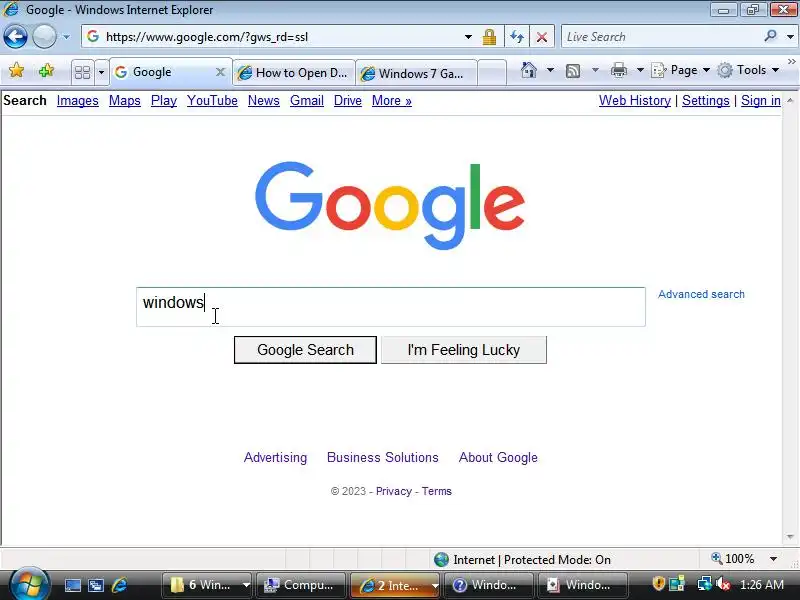Click the Print icon
The height and width of the screenshot is (600, 800).
[619, 70]
